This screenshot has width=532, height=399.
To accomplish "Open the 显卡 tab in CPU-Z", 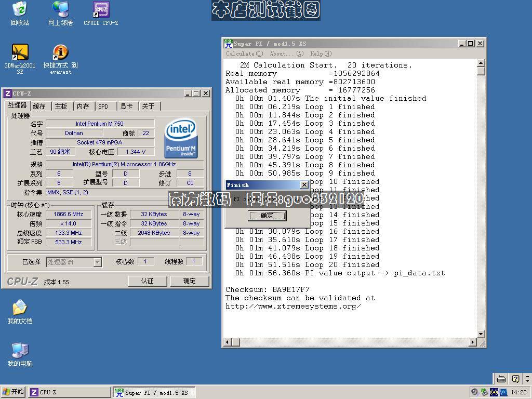I will [x=127, y=106].
